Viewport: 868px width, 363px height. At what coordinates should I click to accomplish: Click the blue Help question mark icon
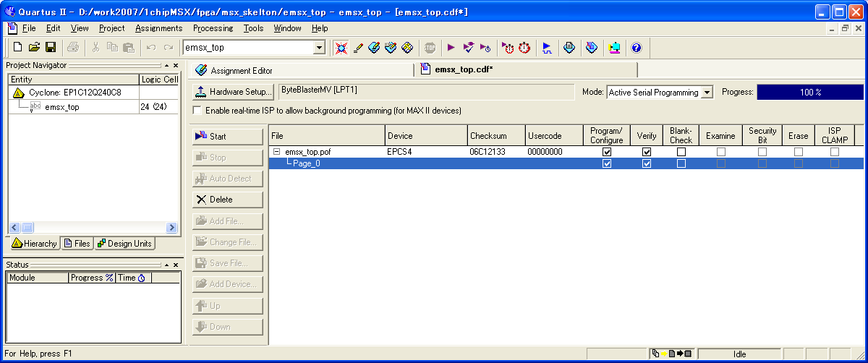tap(636, 48)
